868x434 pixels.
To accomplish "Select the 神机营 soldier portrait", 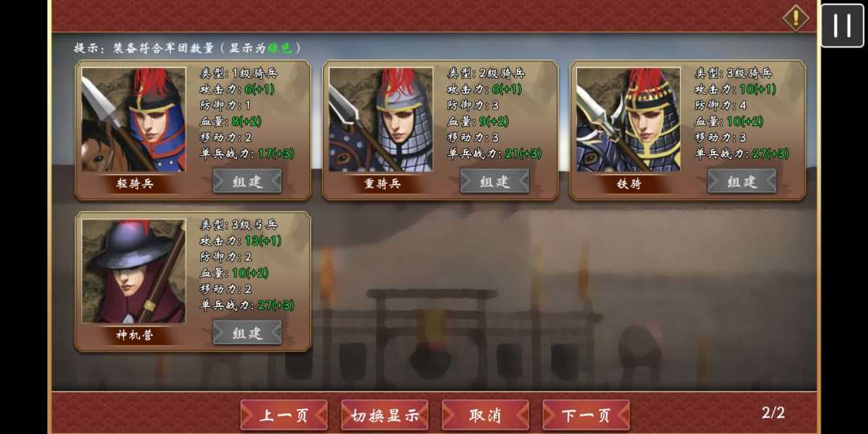I will pos(133,272).
